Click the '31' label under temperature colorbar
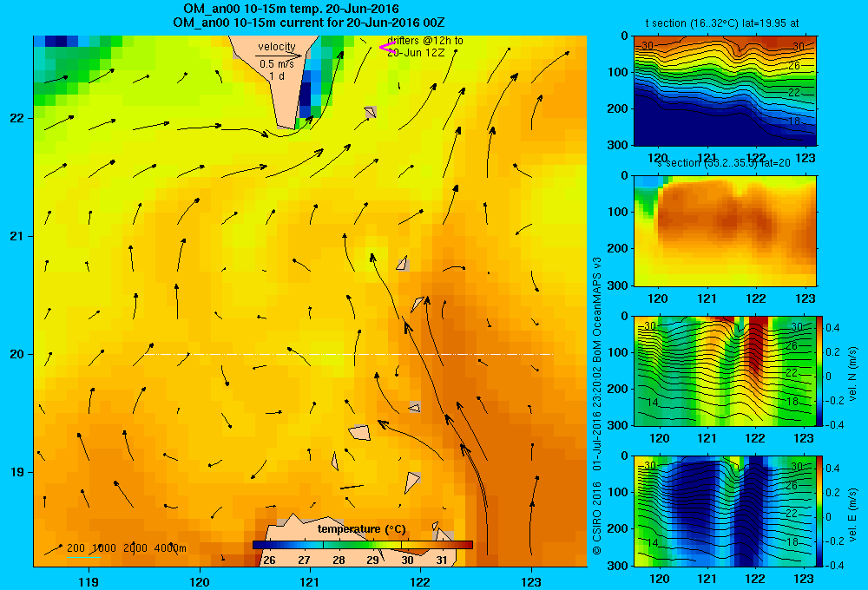Viewport: 868px width, 590px height. 441,560
